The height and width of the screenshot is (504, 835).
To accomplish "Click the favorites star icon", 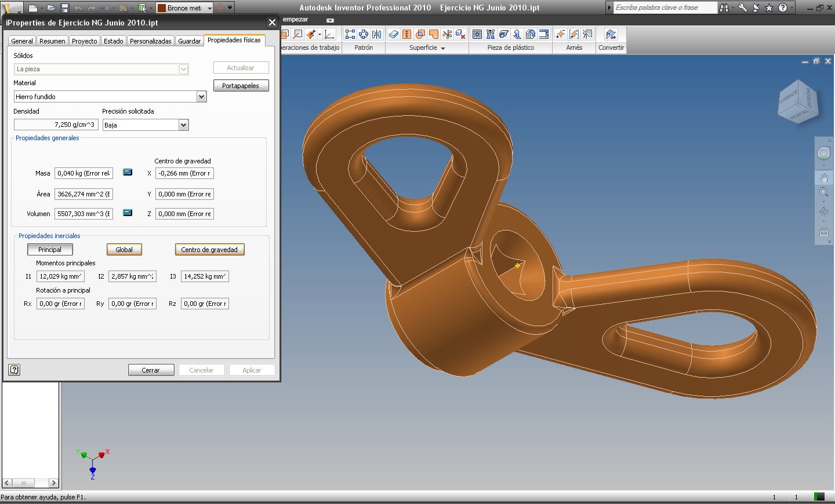I will (x=769, y=8).
